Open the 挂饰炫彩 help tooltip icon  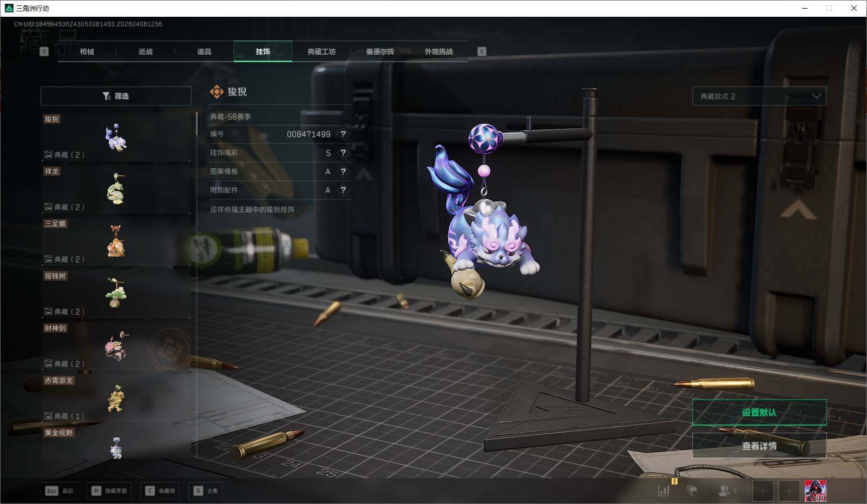(343, 153)
